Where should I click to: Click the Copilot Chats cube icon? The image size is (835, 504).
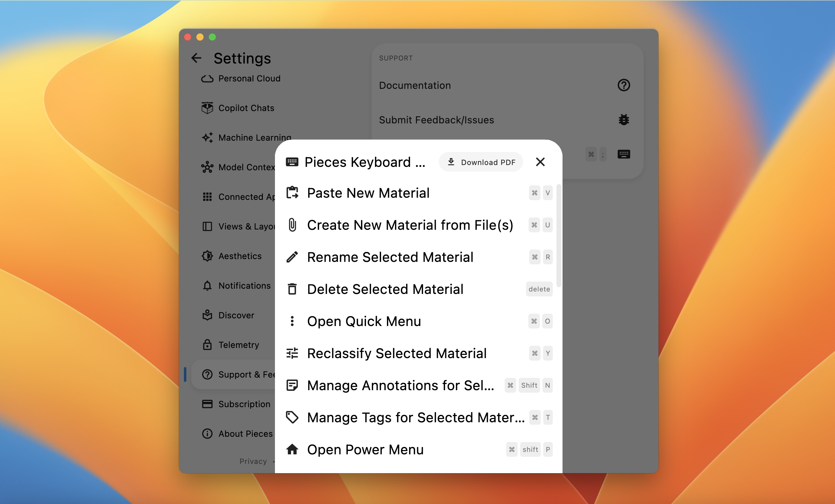207,108
